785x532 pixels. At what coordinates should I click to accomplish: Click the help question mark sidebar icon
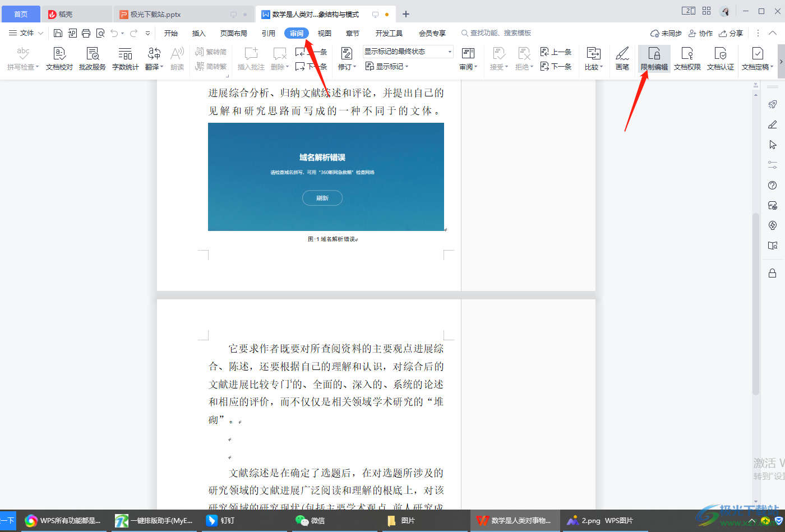(x=773, y=185)
